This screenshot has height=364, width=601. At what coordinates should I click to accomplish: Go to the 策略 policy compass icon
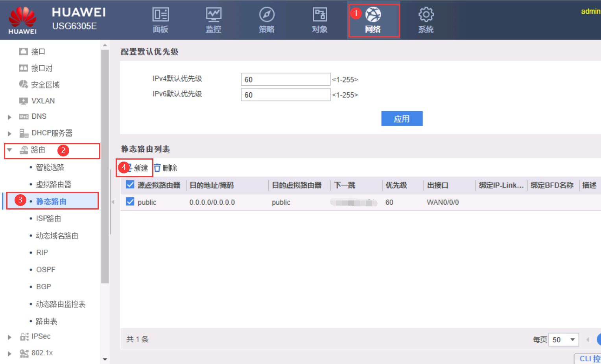click(x=267, y=15)
